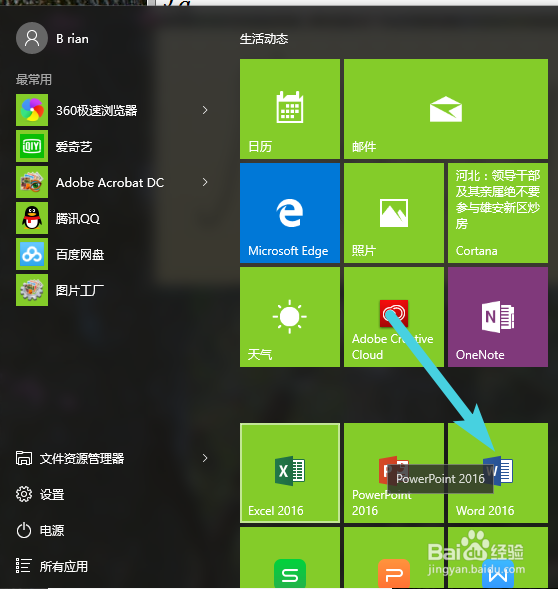Expand 文件资源管理器 jump list arrow

click(x=205, y=458)
